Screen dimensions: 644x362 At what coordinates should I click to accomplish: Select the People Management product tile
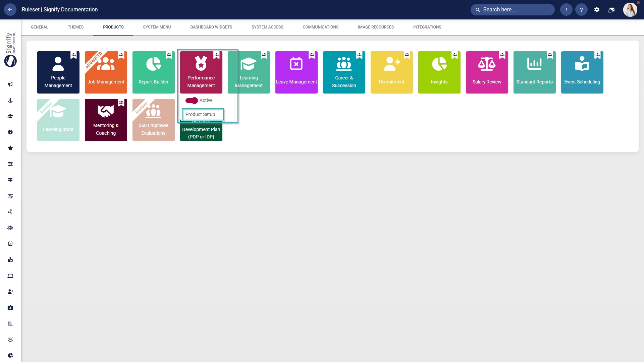(x=58, y=72)
